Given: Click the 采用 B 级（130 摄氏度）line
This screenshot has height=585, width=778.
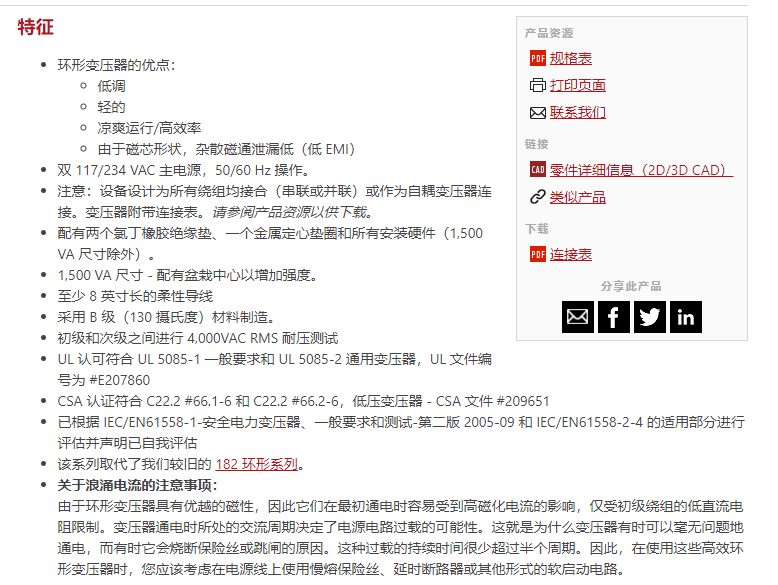Looking at the screenshot, I should click(167, 317).
